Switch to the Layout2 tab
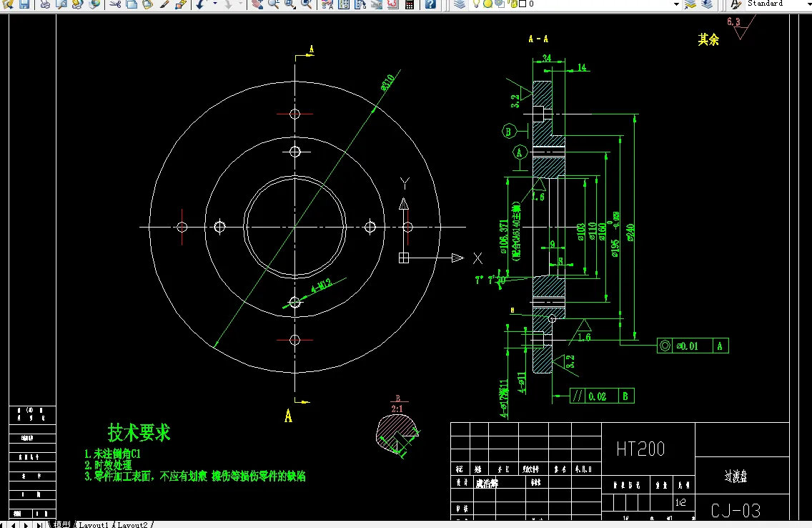 132,524
